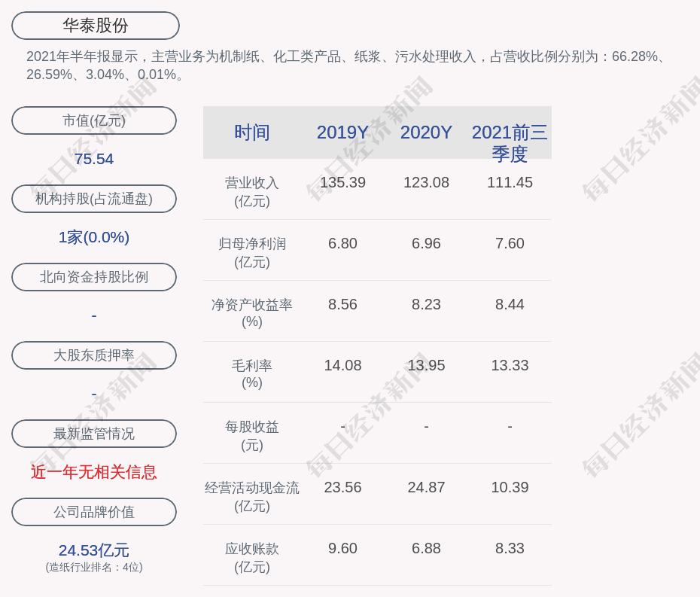Click the 75.54 market value figure

coord(94,159)
